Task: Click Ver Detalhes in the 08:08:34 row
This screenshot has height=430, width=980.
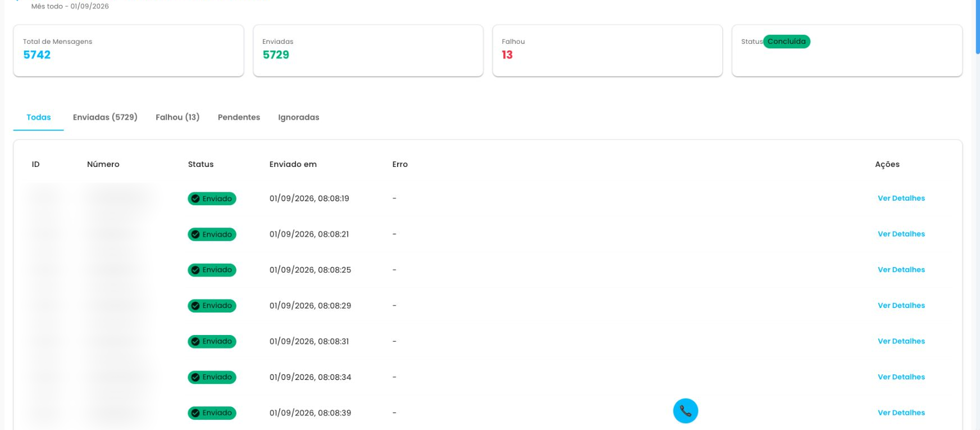Action: tap(901, 377)
